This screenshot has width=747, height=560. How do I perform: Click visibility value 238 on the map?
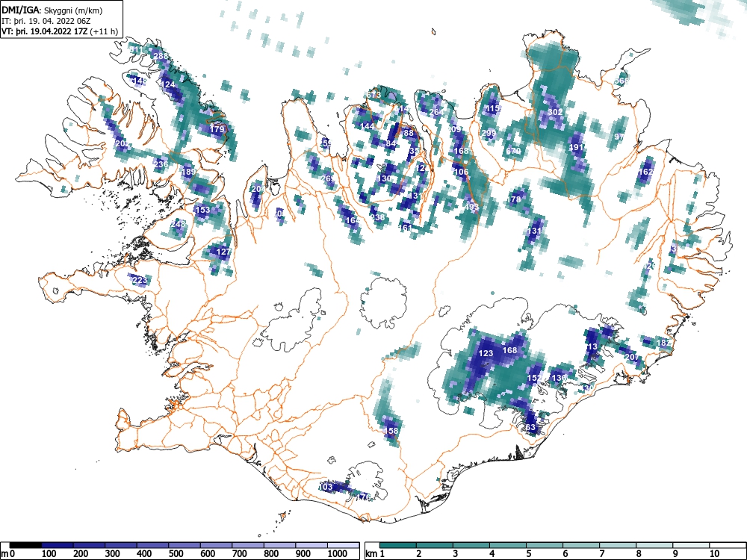click(x=377, y=217)
